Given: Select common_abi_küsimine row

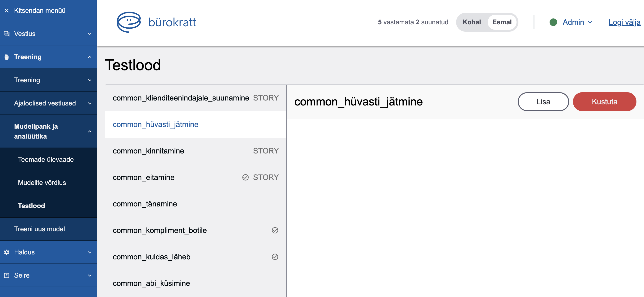Looking at the screenshot, I should tap(196, 283).
